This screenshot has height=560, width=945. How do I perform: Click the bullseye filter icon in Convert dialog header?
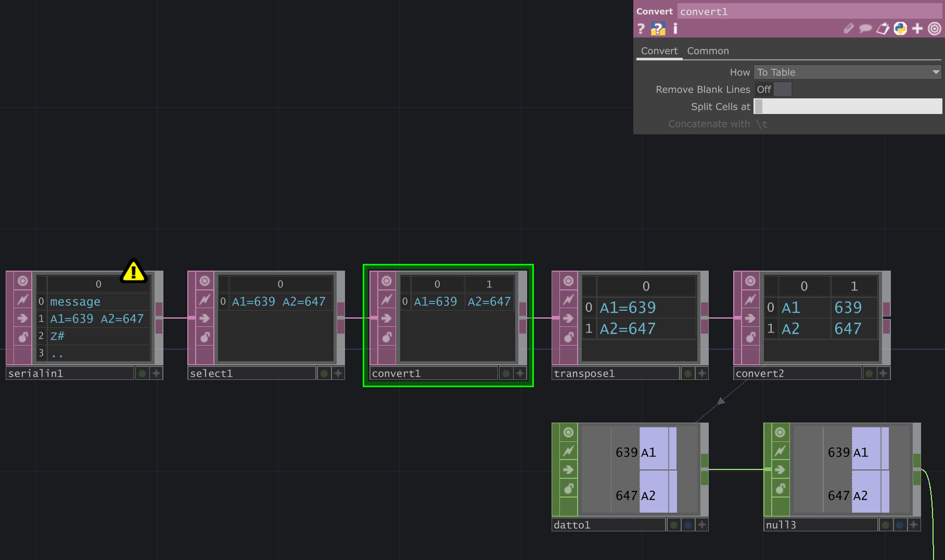point(935,29)
